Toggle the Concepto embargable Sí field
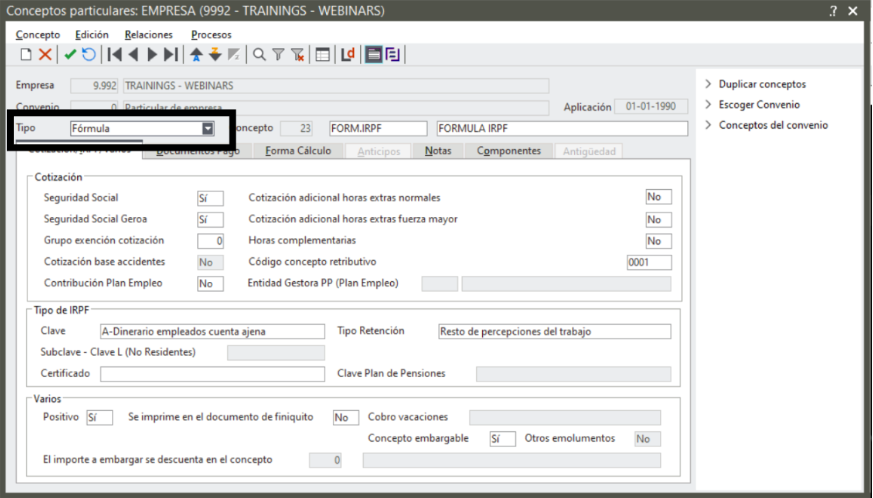Screen dimensions: 873x498 [x=502, y=439]
